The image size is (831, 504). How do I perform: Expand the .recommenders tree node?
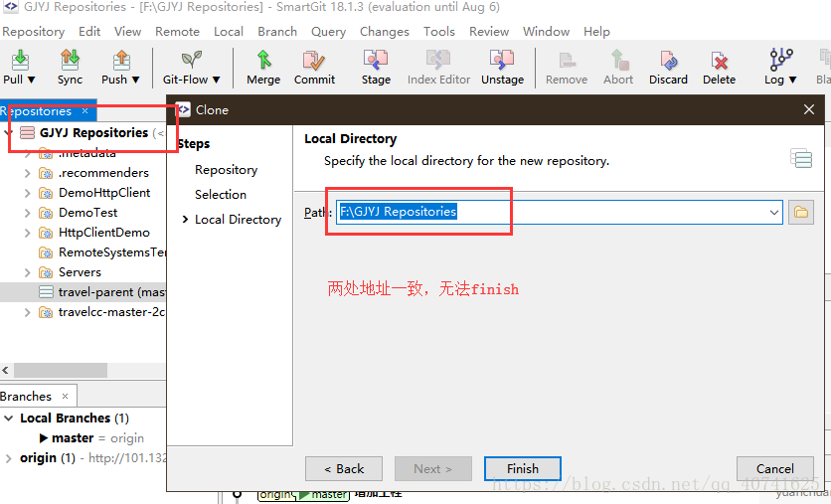coord(28,173)
